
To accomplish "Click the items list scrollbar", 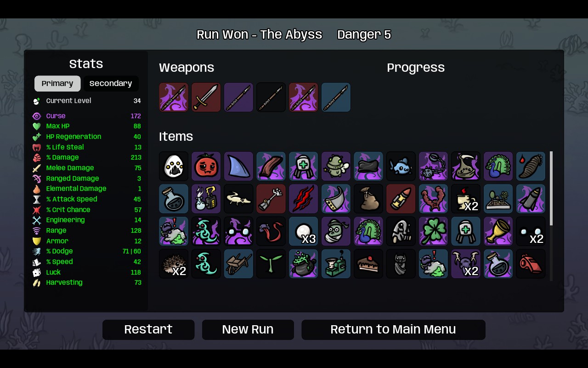I will pos(551,189).
